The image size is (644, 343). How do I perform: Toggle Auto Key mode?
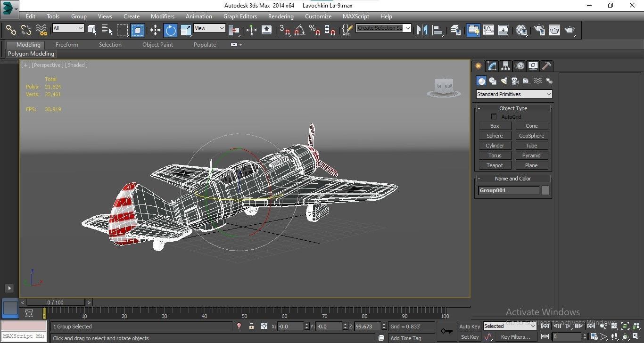pos(470,326)
